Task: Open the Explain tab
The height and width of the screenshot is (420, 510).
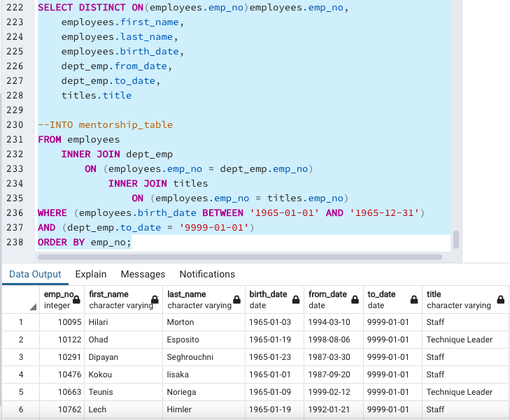Action: coord(91,274)
